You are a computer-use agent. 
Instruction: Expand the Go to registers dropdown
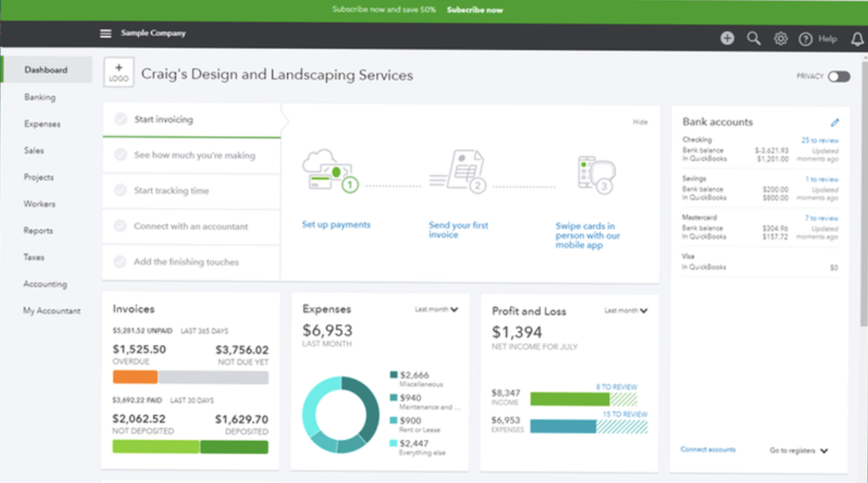point(799,450)
